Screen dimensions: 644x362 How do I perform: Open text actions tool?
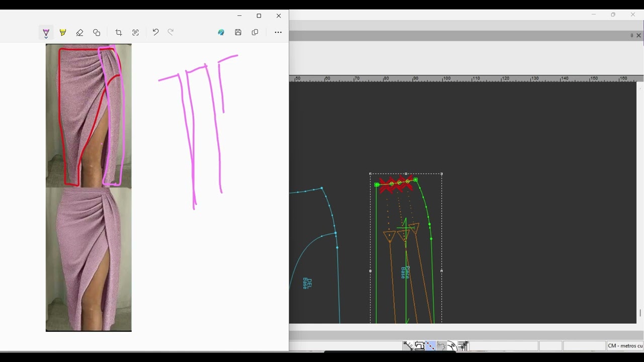135,33
